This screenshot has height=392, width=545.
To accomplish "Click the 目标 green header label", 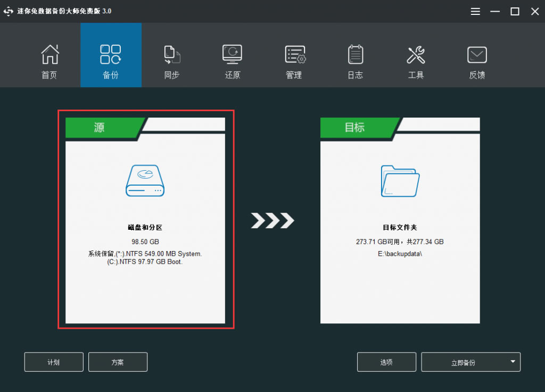I will (x=354, y=128).
